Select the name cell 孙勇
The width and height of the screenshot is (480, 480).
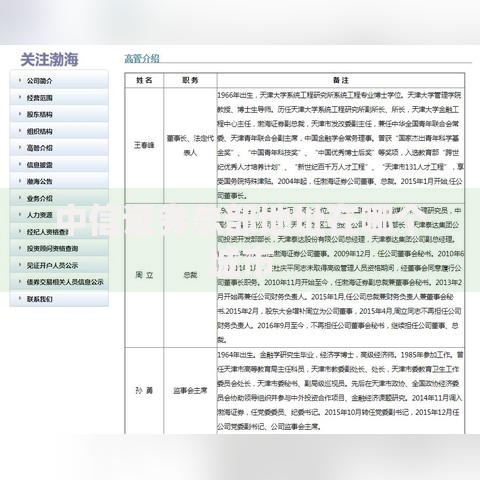coord(144,390)
